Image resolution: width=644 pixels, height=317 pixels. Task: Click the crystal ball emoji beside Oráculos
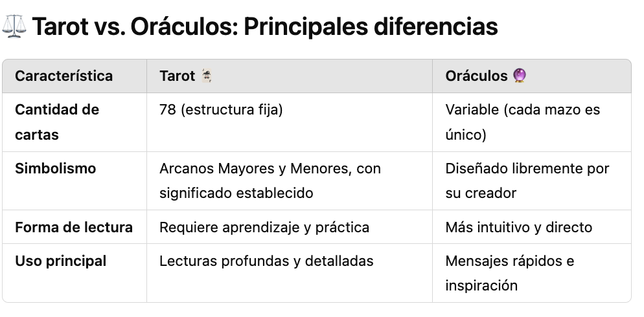click(x=520, y=76)
